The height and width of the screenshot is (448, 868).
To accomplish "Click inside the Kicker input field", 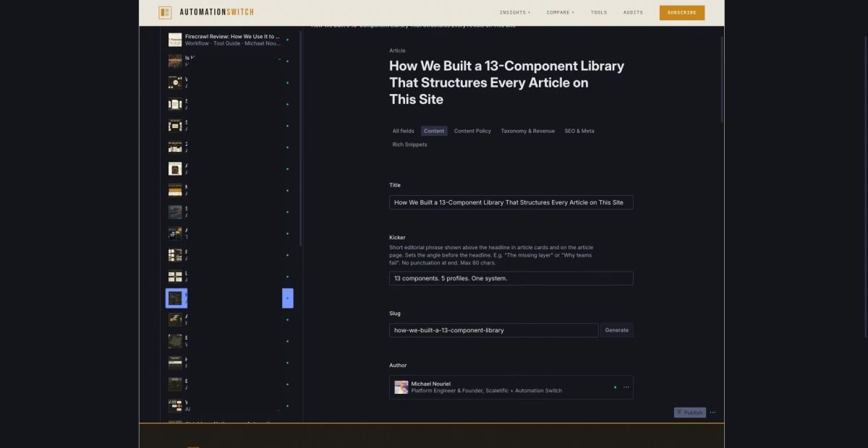I will (511, 278).
